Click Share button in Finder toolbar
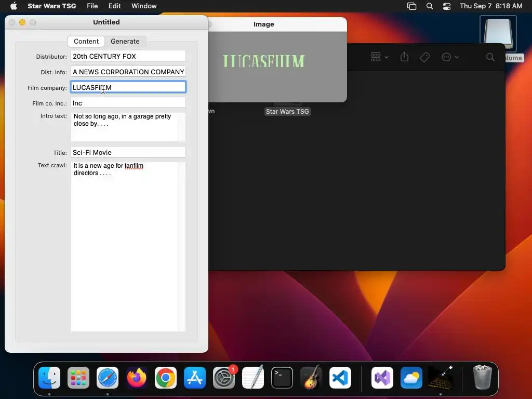 tap(404, 57)
